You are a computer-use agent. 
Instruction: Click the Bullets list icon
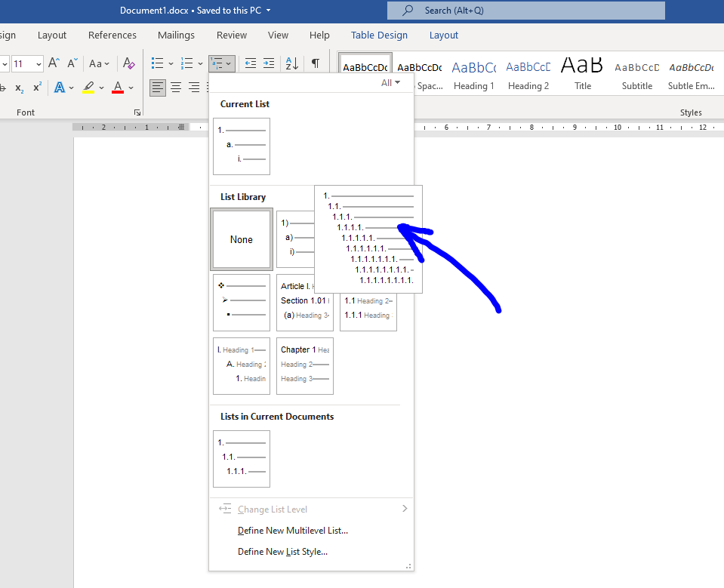(x=158, y=63)
